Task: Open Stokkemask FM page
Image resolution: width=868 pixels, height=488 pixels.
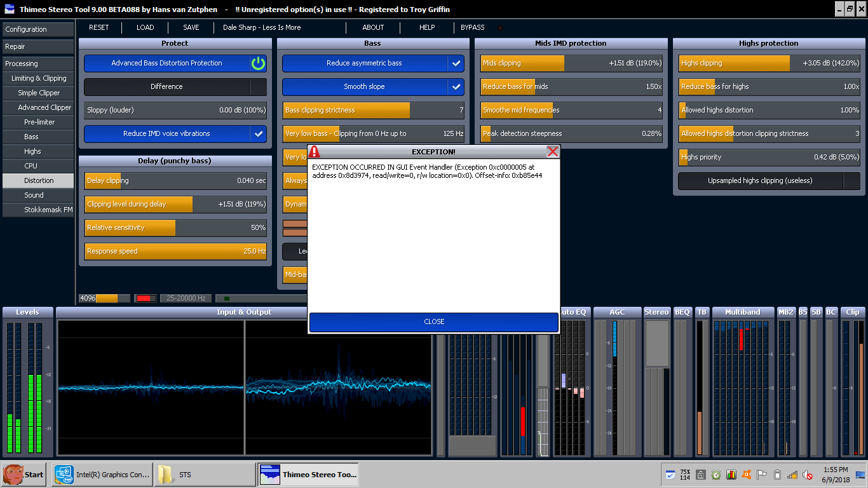Action: click(x=38, y=210)
